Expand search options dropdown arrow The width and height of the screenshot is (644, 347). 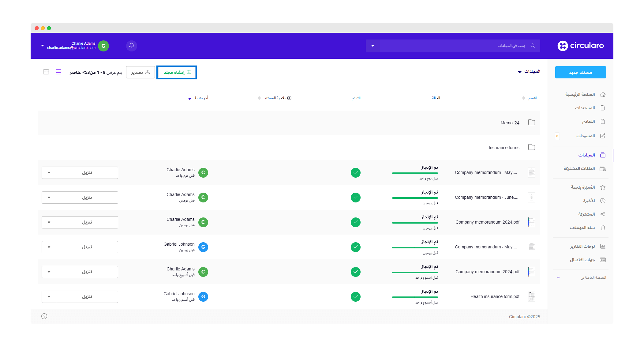(x=373, y=46)
